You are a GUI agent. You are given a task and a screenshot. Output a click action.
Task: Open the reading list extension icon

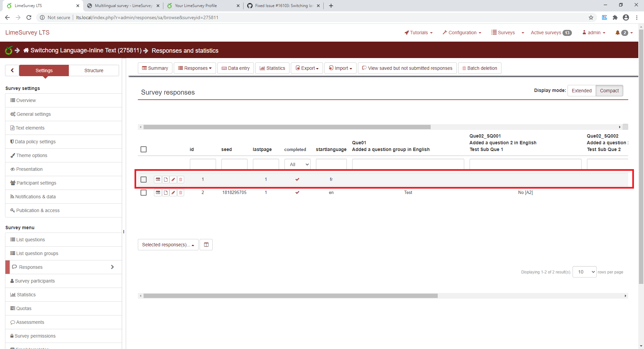pos(604,17)
